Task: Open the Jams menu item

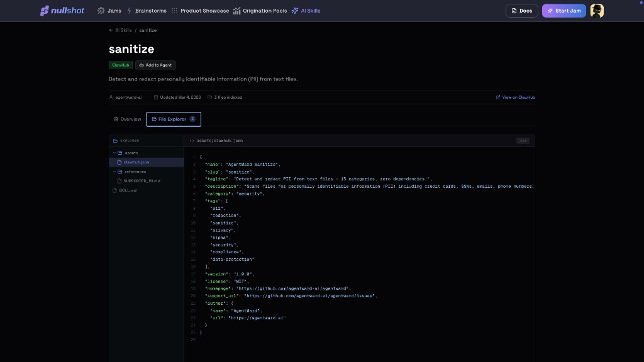Action: [x=109, y=11]
